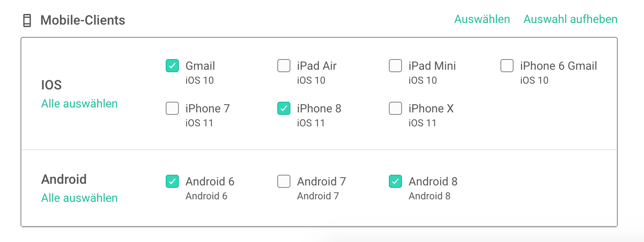Click the iPhone 6 Gmail label text

point(558,66)
